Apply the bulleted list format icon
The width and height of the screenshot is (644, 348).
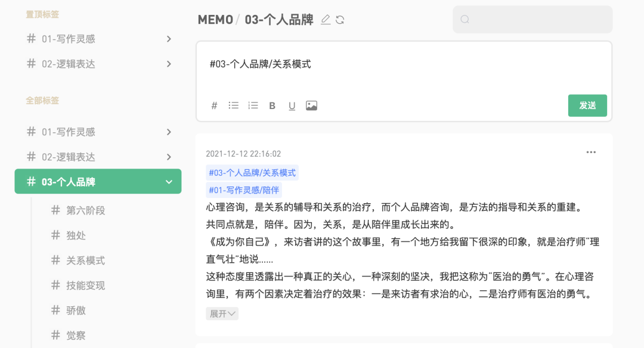click(x=233, y=105)
